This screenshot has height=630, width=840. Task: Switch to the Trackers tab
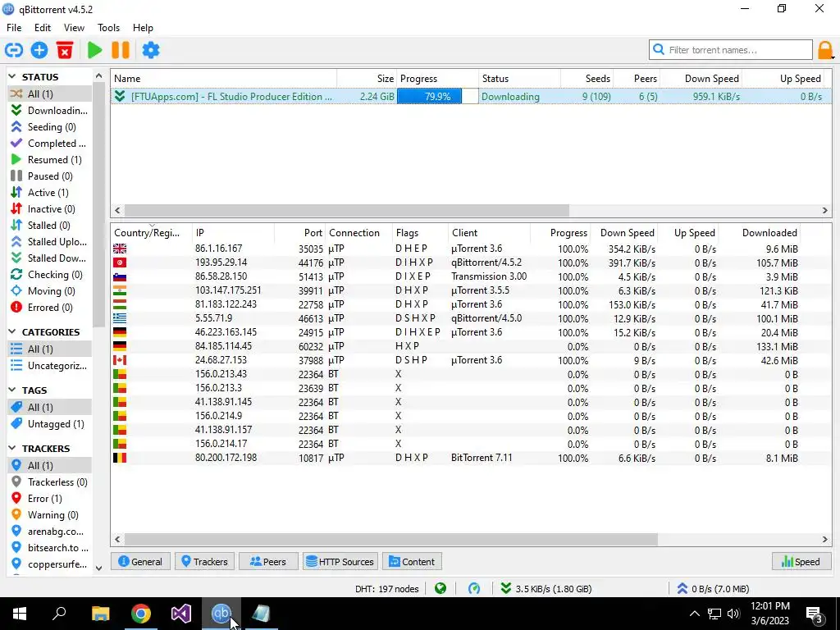point(204,561)
